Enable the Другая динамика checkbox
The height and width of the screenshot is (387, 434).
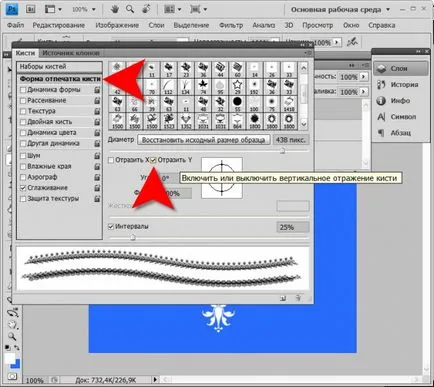click(x=23, y=143)
